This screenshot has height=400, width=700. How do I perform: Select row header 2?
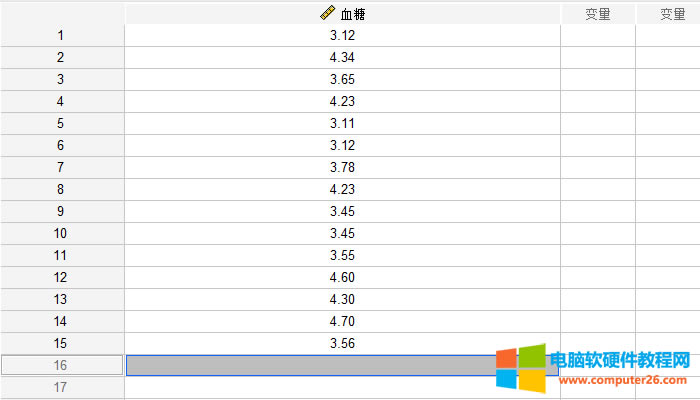click(62, 57)
